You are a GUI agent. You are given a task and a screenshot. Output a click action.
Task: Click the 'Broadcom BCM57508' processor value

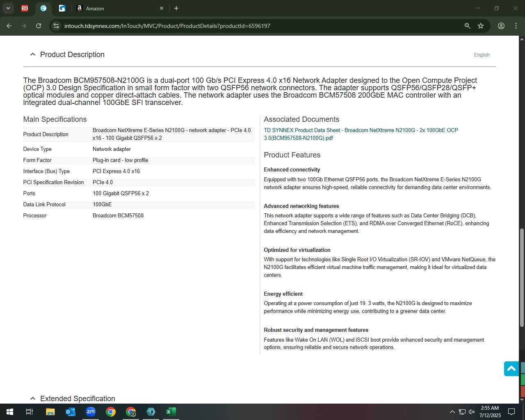(x=118, y=215)
